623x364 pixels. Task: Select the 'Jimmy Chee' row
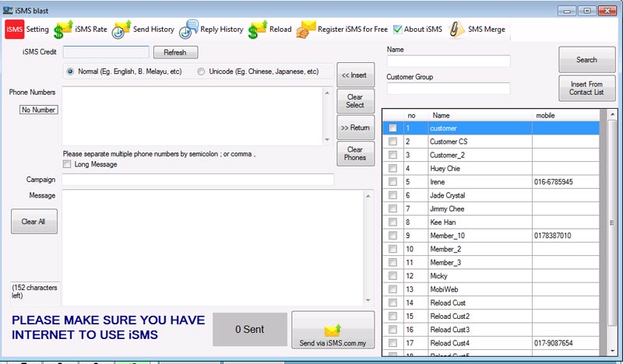[x=491, y=208]
